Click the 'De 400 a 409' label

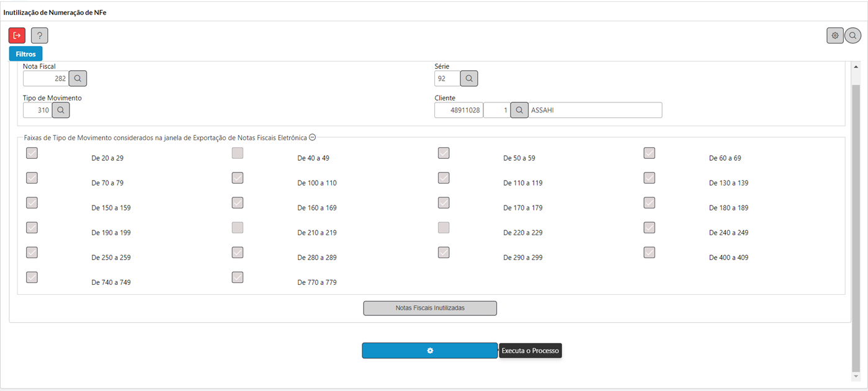click(728, 258)
